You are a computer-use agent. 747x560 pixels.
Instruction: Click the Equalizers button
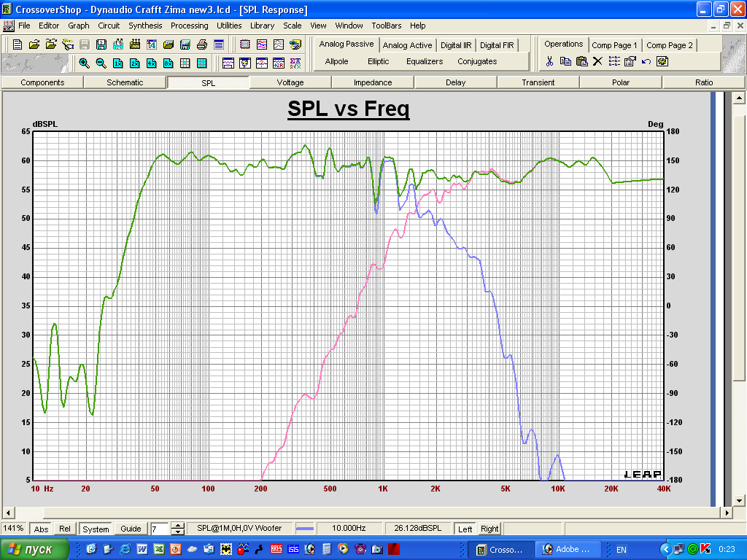[425, 61]
